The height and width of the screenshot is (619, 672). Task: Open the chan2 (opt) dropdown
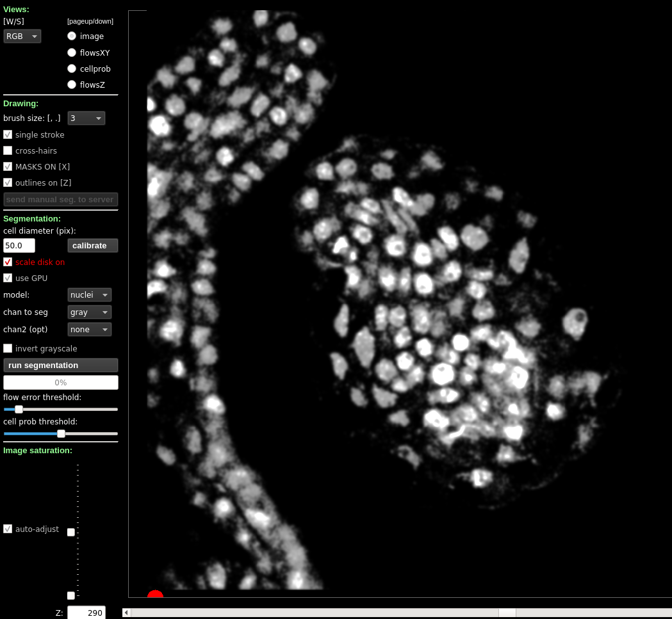click(x=89, y=329)
